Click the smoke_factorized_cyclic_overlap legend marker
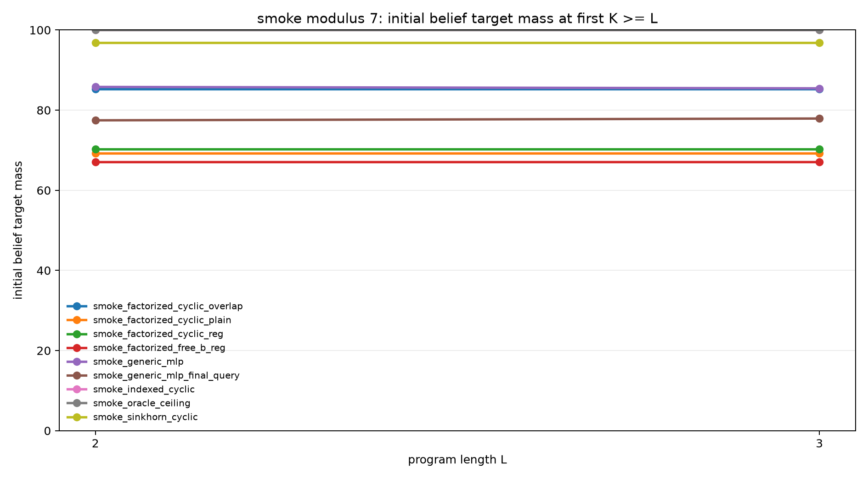This screenshot has height=479, width=868. (77, 306)
